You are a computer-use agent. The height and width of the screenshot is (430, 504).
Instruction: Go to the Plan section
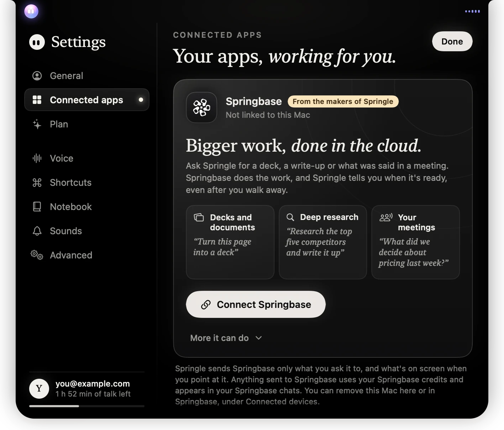pos(87,124)
